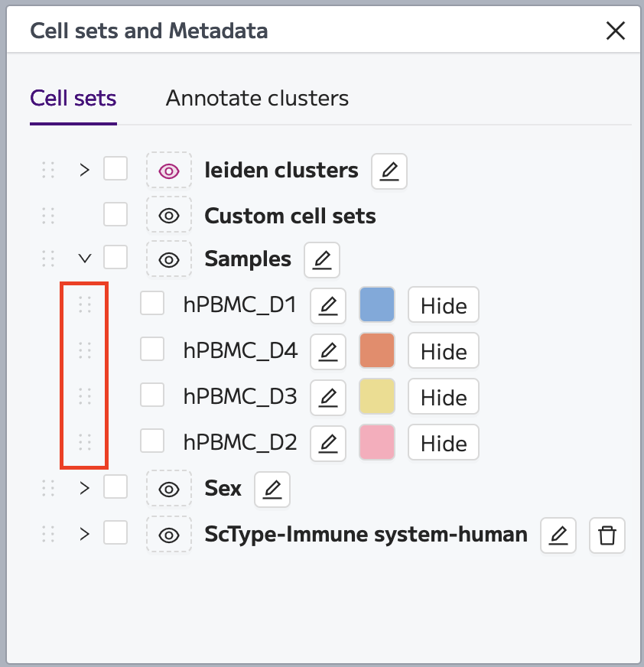Hide the hPBMC_D1 sample
The image size is (644, 667).
click(444, 305)
